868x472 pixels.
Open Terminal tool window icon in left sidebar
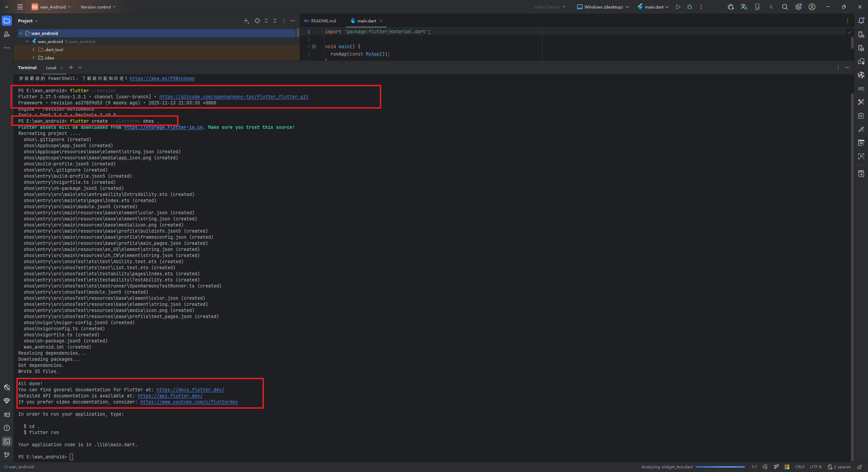click(x=7, y=441)
